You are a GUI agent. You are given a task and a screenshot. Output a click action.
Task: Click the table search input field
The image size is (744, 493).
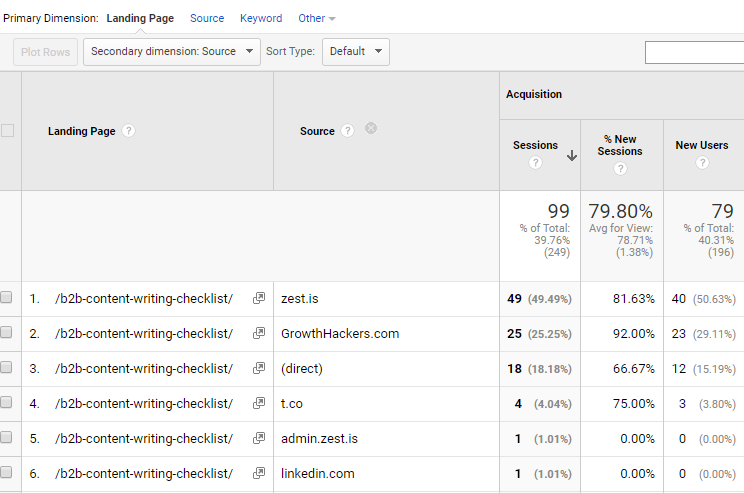pyautogui.click(x=694, y=52)
